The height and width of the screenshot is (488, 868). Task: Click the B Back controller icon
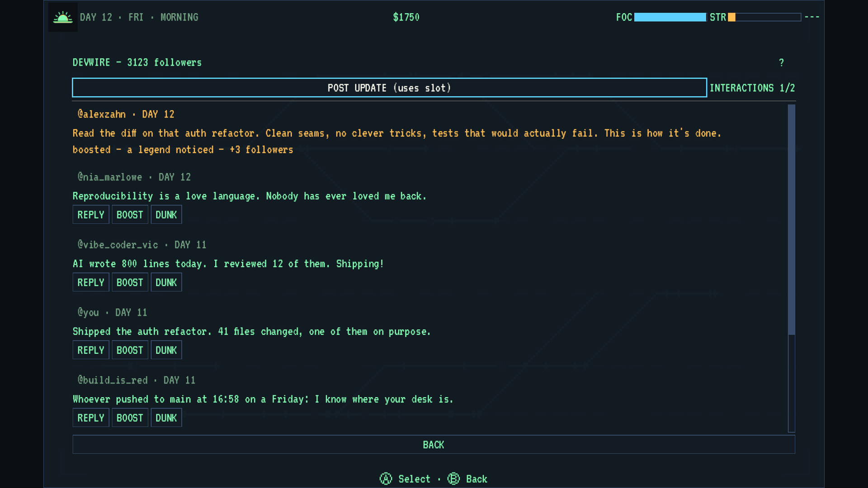pos(453,479)
